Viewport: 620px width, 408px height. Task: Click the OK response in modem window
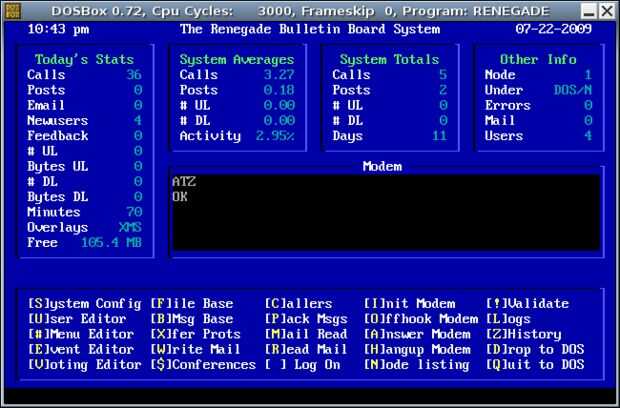180,197
